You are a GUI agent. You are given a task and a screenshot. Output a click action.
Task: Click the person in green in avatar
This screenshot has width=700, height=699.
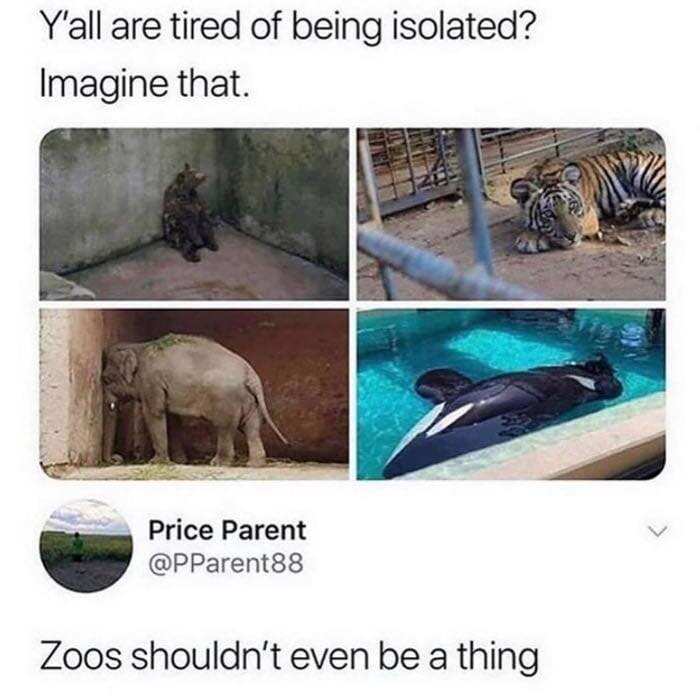coord(78,547)
